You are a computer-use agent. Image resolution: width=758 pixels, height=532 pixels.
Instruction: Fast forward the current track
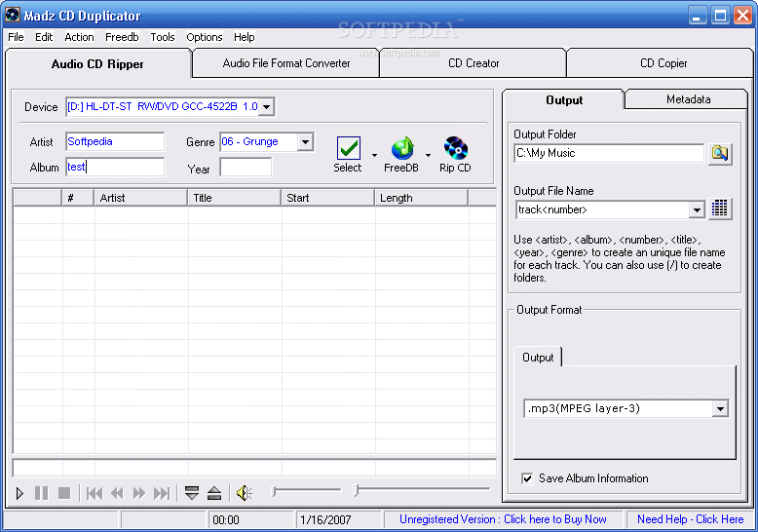click(x=138, y=493)
